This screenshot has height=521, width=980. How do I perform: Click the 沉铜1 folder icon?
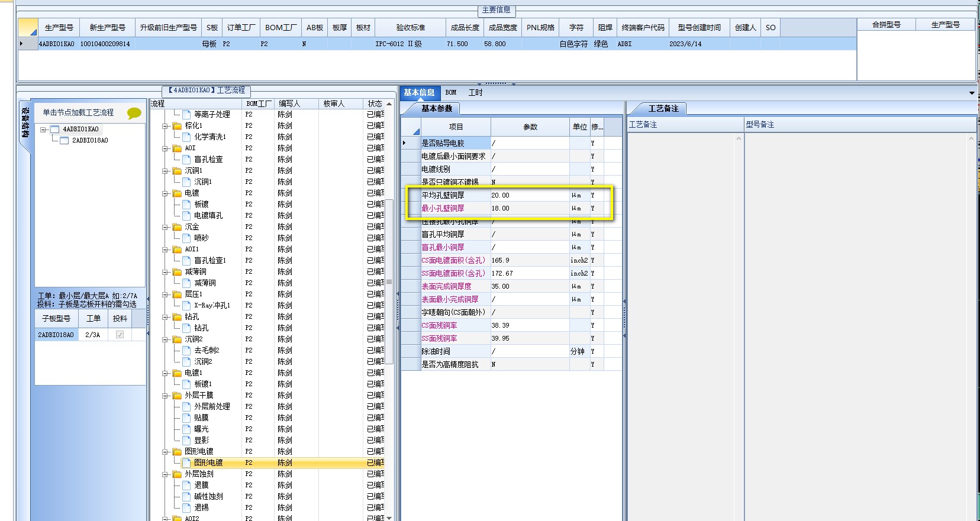177,171
